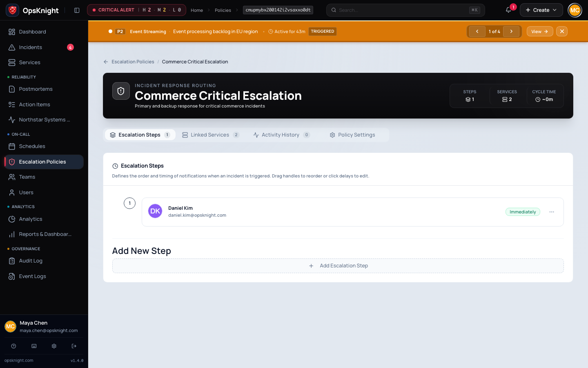The width and height of the screenshot is (588, 368).
Task: Open the MC profile avatar in header
Action: pyautogui.click(x=575, y=10)
